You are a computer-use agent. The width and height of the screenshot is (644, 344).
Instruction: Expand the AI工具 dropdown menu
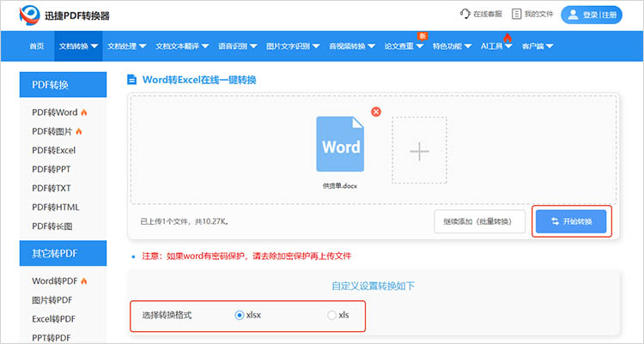[x=496, y=46]
